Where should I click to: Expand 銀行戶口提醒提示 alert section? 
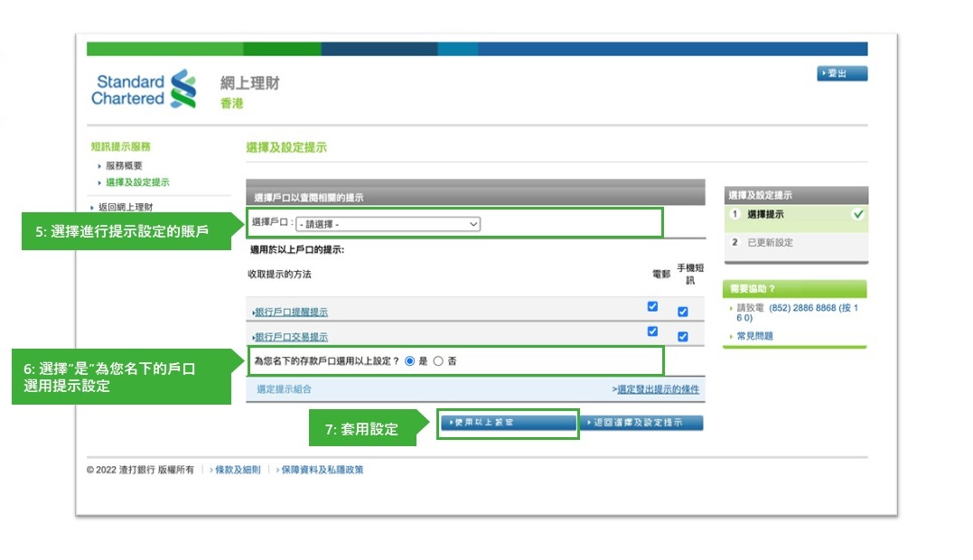click(291, 313)
